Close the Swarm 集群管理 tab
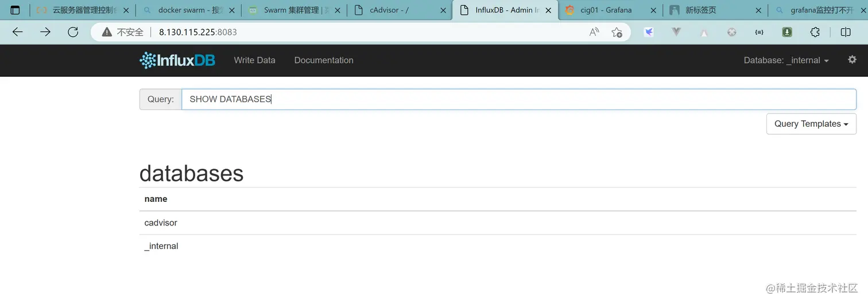This screenshot has height=304, width=868. coord(336,10)
